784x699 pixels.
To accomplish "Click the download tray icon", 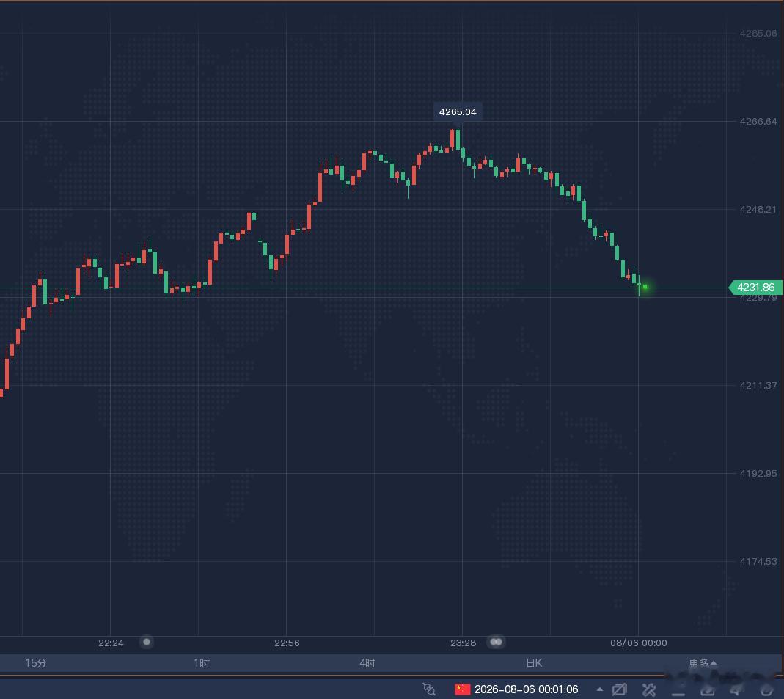I will click(x=708, y=690).
